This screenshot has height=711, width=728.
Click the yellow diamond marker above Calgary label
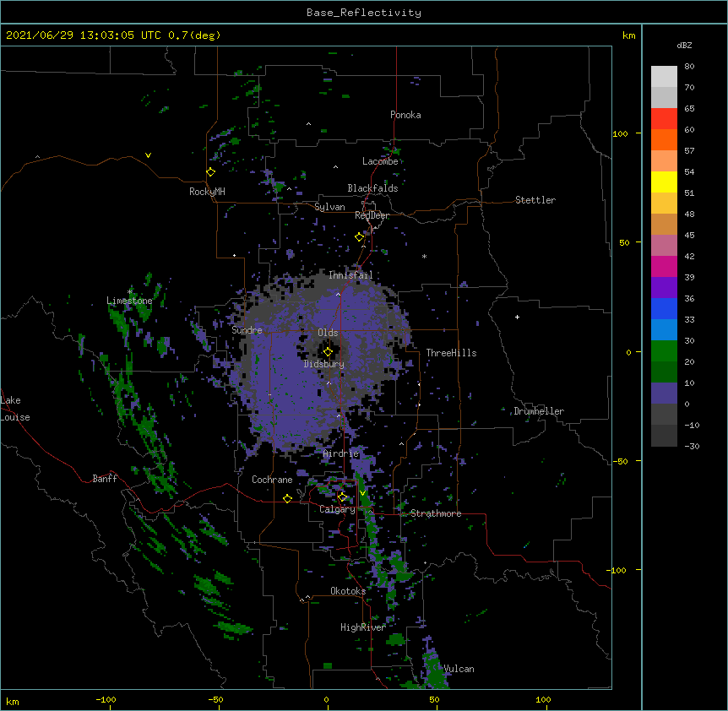(342, 497)
